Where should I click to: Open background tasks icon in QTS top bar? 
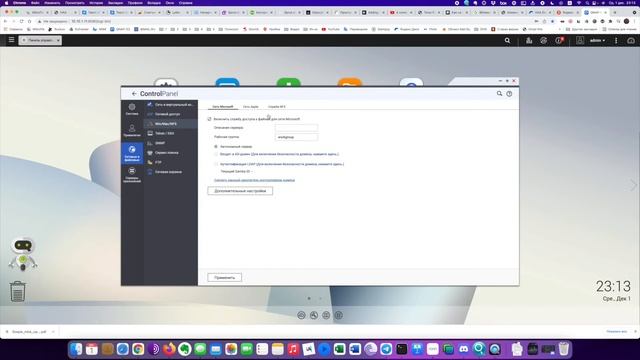point(529,40)
